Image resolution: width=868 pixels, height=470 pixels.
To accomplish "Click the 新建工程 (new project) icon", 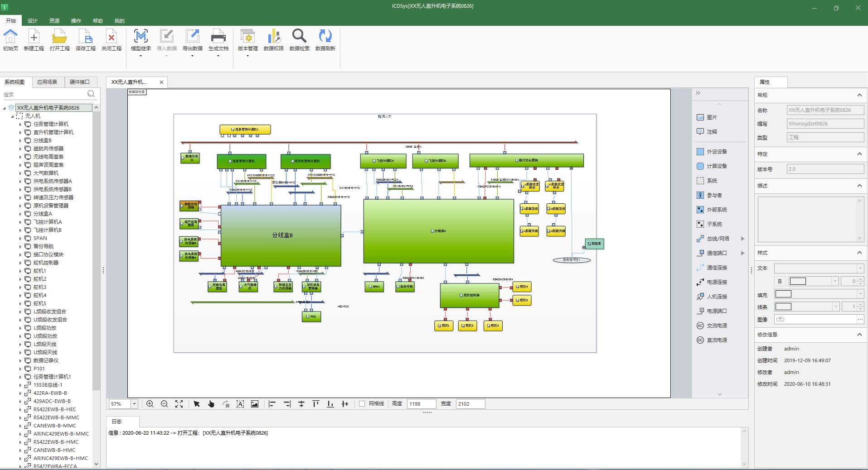I will pos(34,37).
